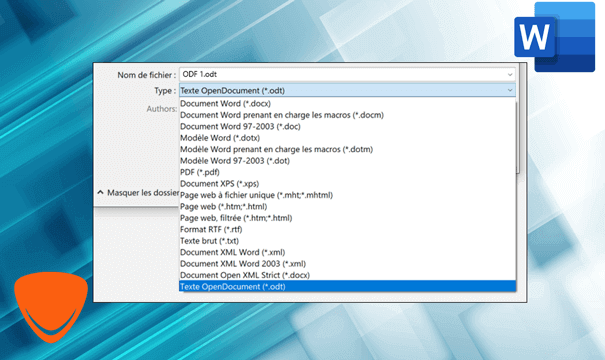Pick Page web (*.htm;*.html) option

(347, 206)
